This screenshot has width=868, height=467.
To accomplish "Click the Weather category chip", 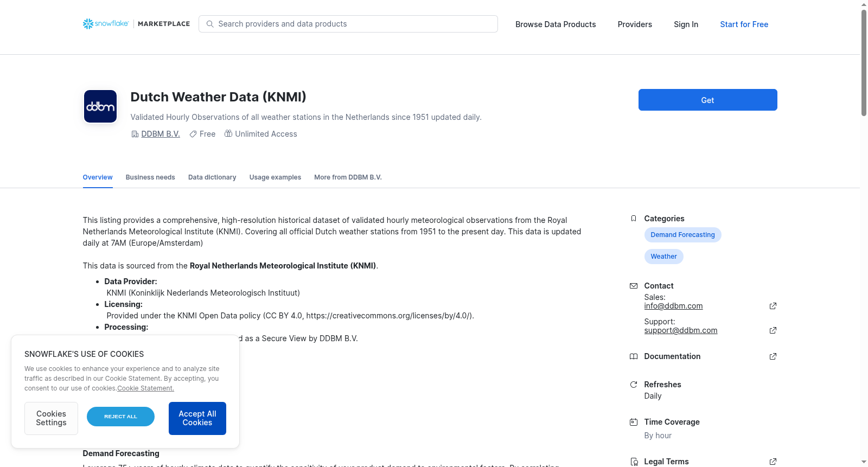I will click(663, 257).
